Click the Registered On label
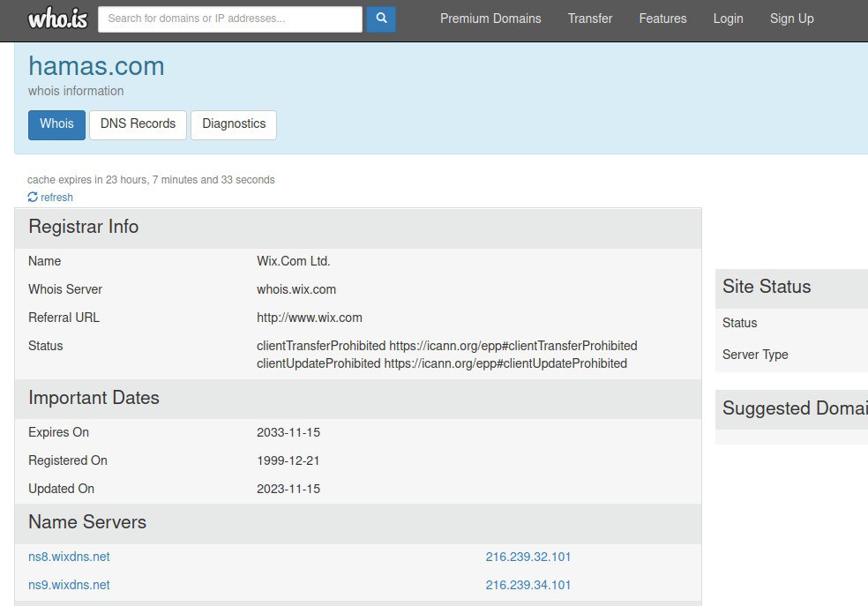The width and height of the screenshot is (868, 606). [68, 460]
